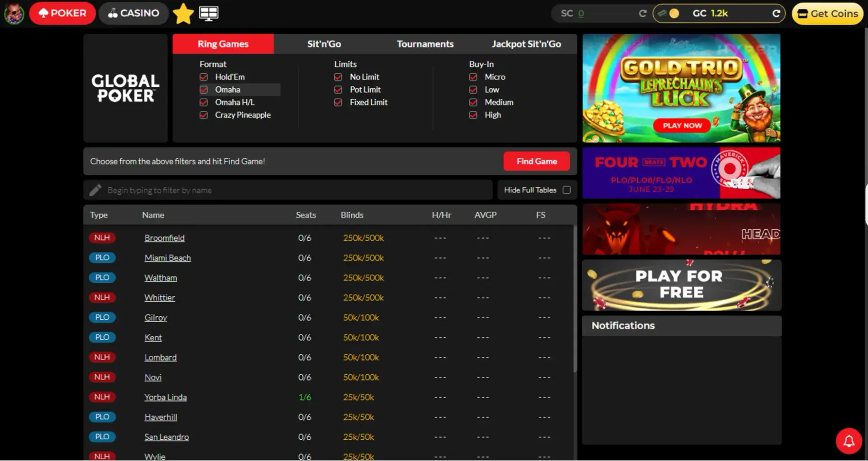Uncheck the Micro buy-in checkbox
This screenshot has width=868, height=461.
tap(473, 77)
